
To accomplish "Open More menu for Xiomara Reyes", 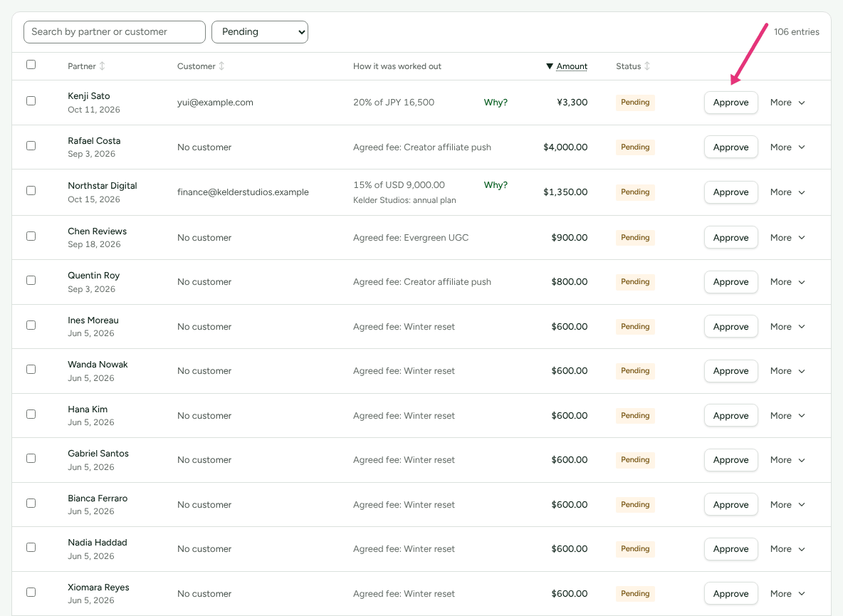I will [x=787, y=593].
